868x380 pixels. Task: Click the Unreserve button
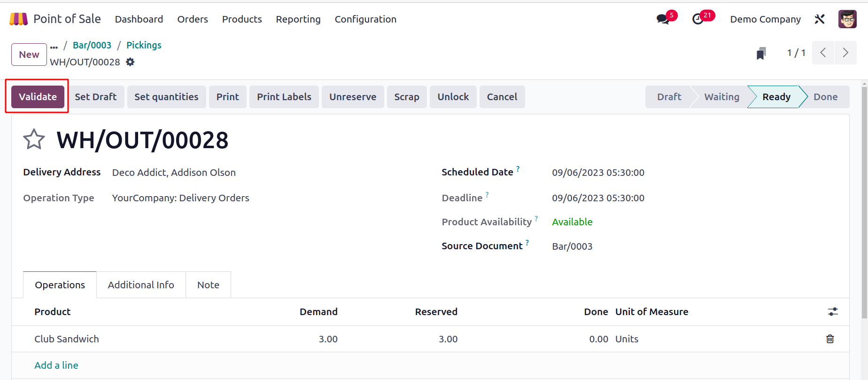pos(353,97)
